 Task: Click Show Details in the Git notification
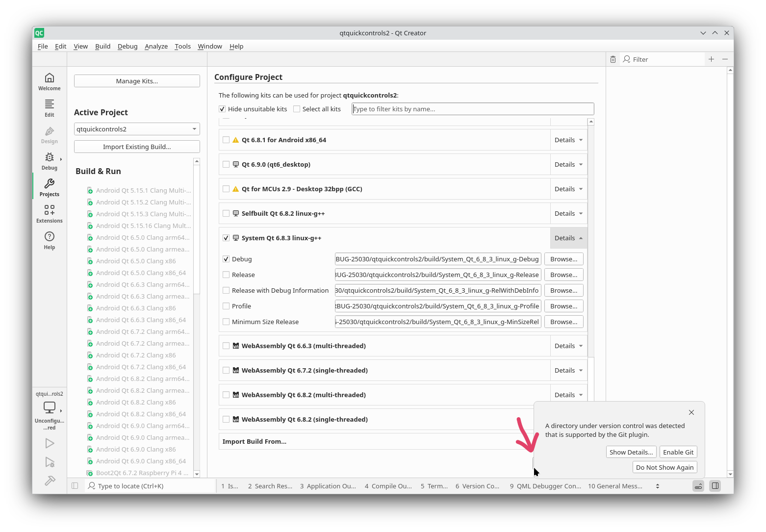pos(631,452)
